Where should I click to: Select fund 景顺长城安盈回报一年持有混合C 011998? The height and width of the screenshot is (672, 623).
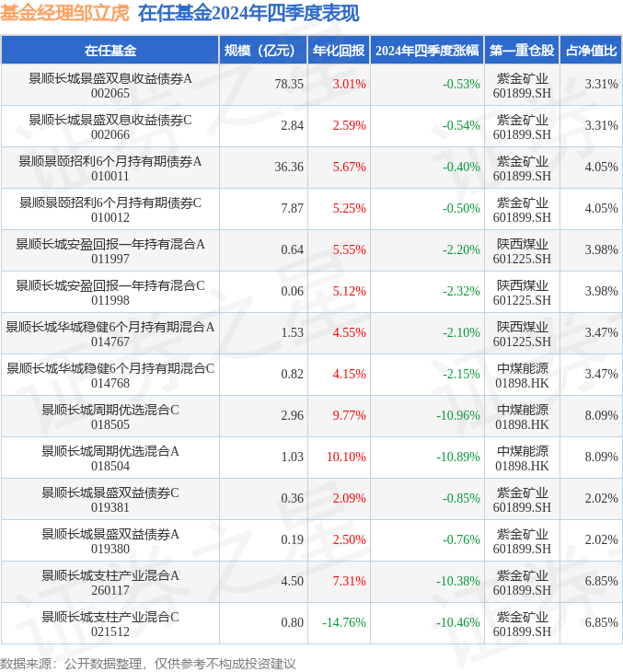click(110, 293)
